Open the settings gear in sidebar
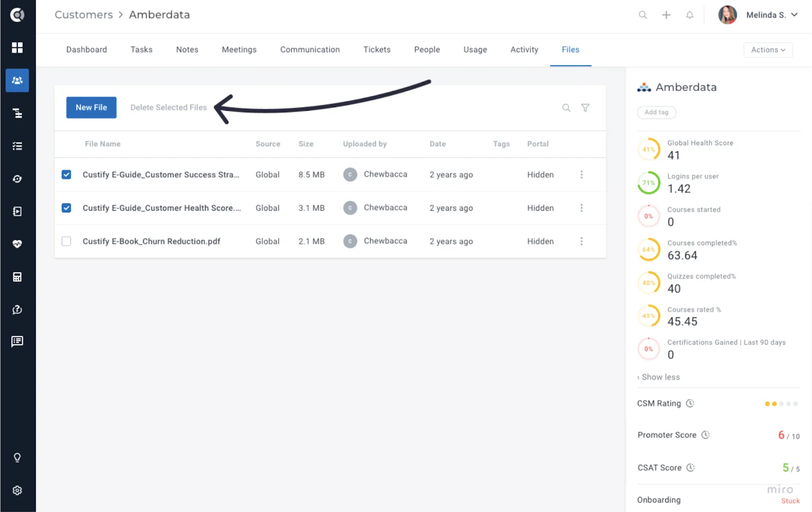Image resolution: width=812 pixels, height=512 pixels. [x=17, y=491]
